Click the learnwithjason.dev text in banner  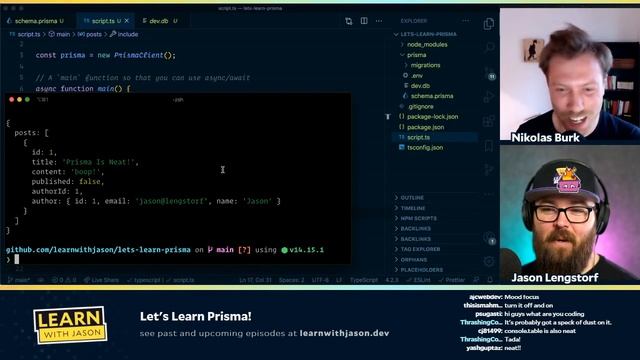pyautogui.click(x=344, y=333)
